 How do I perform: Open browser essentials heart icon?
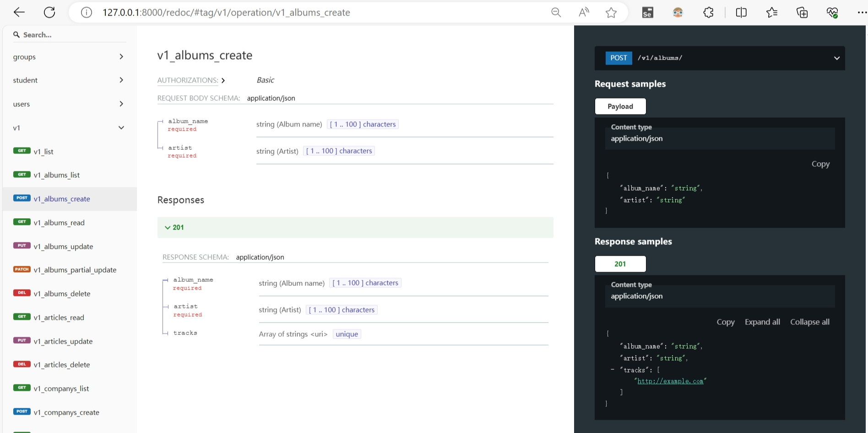click(832, 12)
